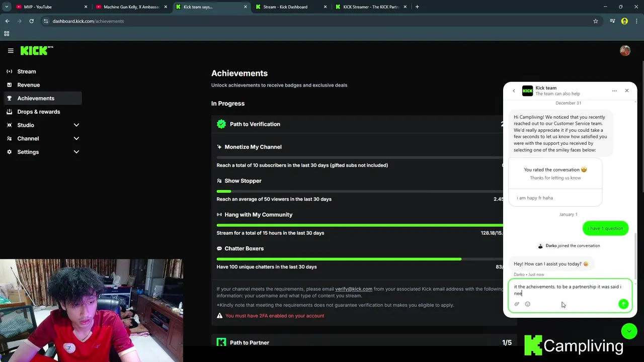Switch to KICK Streamer Partner tab
The width and height of the screenshot is (644, 362).
(x=371, y=7)
